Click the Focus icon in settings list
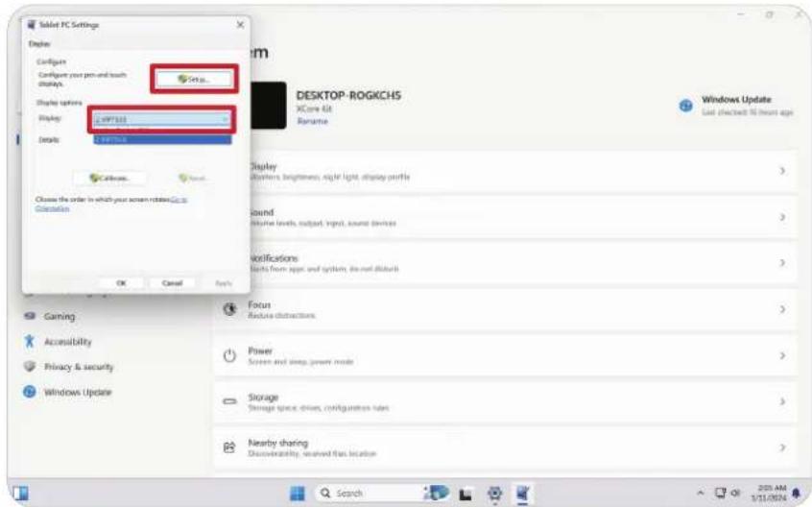The image size is (812, 507). [x=229, y=309]
